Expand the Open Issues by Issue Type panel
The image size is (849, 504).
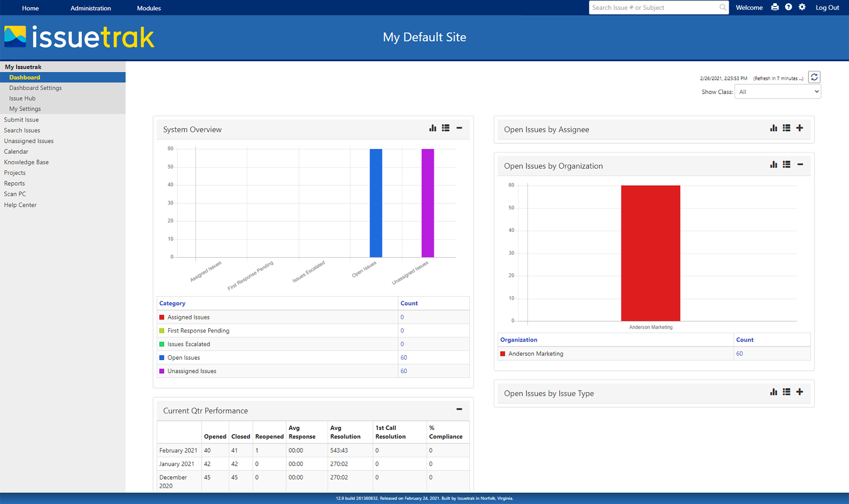tap(800, 392)
